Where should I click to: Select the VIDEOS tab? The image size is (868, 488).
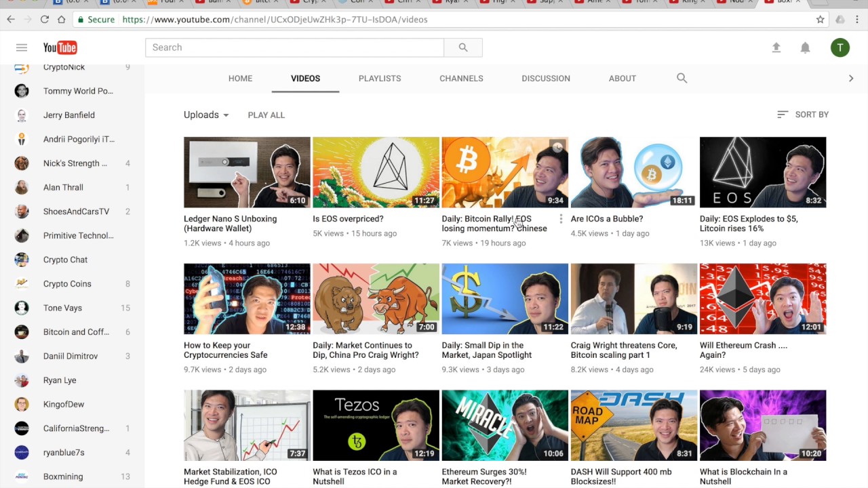tap(305, 79)
